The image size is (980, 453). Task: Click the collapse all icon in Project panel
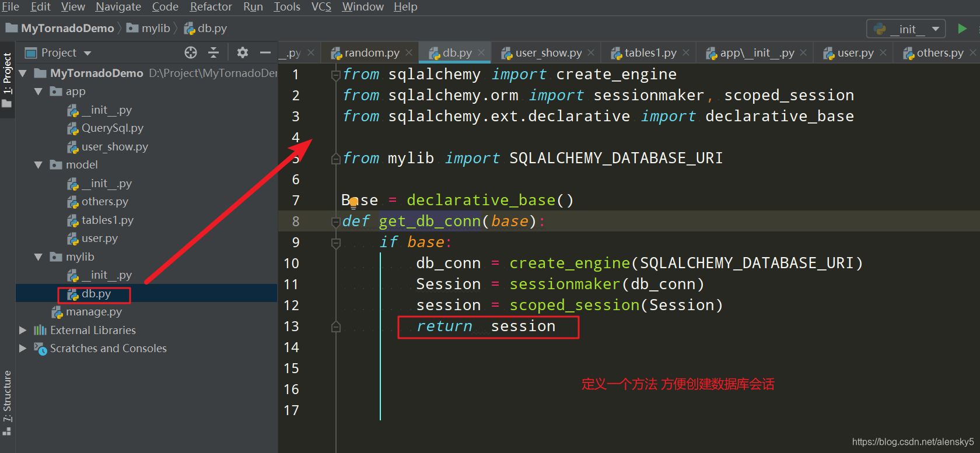tap(213, 52)
